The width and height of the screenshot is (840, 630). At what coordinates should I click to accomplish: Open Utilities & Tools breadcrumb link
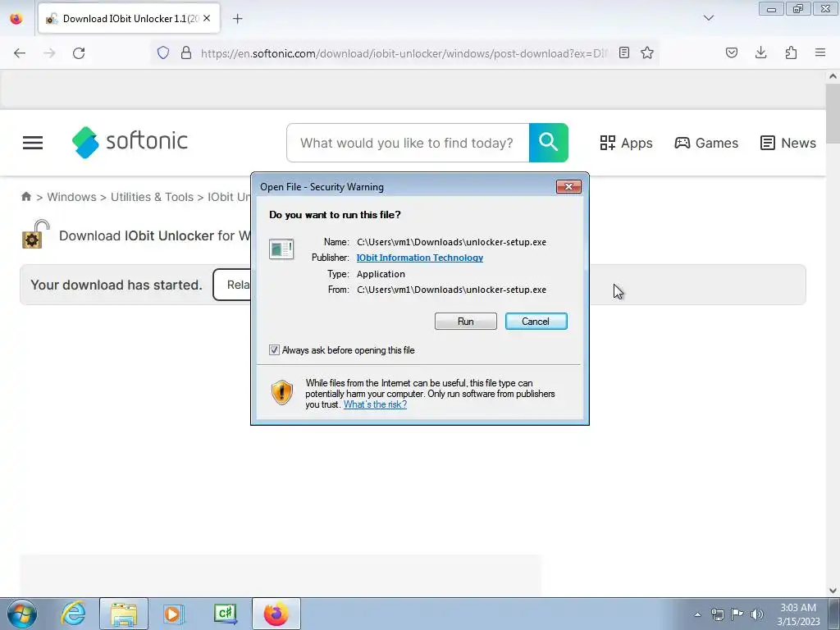[x=152, y=197]
